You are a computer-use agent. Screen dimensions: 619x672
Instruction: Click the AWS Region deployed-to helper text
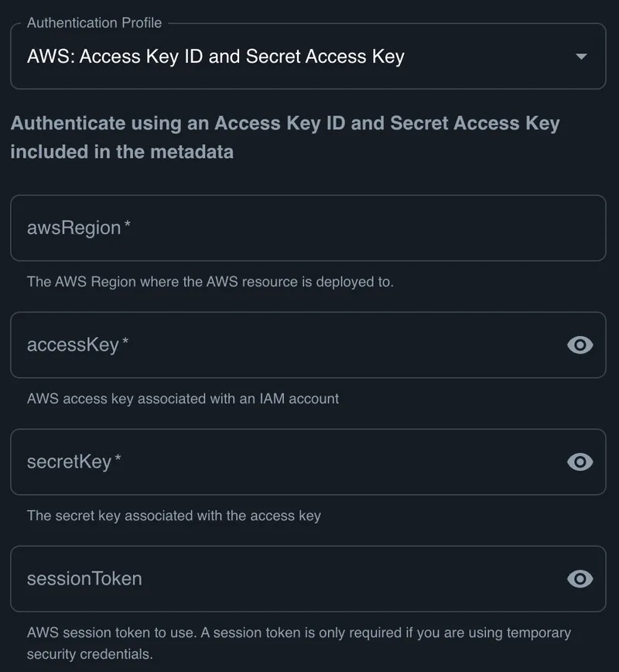coord(210,282)
